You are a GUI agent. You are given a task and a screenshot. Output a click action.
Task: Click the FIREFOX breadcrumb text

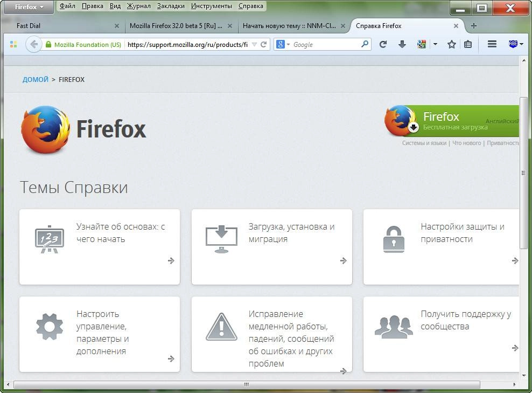point(72,79)
